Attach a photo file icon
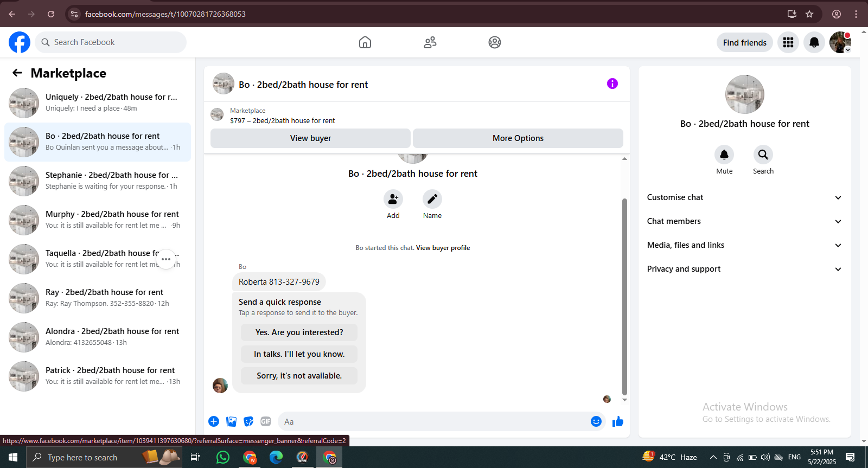This screenshot has height=468, width=868. click(231, 421)
